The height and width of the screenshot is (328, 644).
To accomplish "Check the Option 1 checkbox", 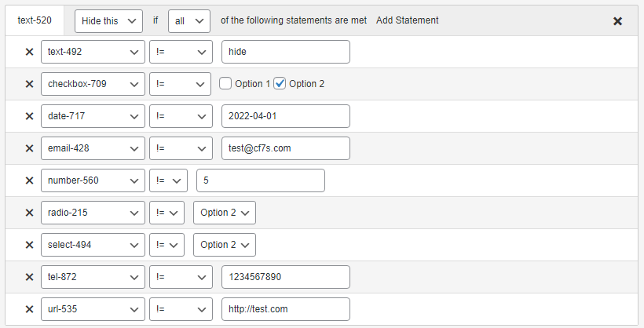I will (x=225, y=84).
